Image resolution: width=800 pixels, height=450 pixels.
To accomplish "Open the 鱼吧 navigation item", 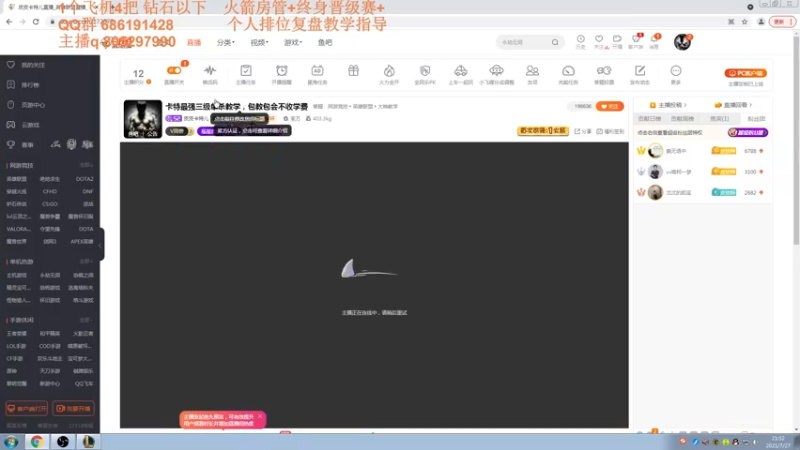I will pos(325,43).
